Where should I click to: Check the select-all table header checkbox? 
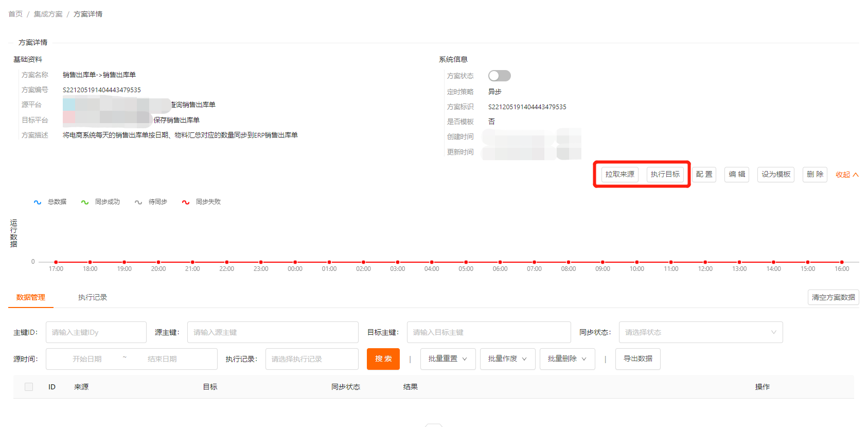click(x=29, y=387)
